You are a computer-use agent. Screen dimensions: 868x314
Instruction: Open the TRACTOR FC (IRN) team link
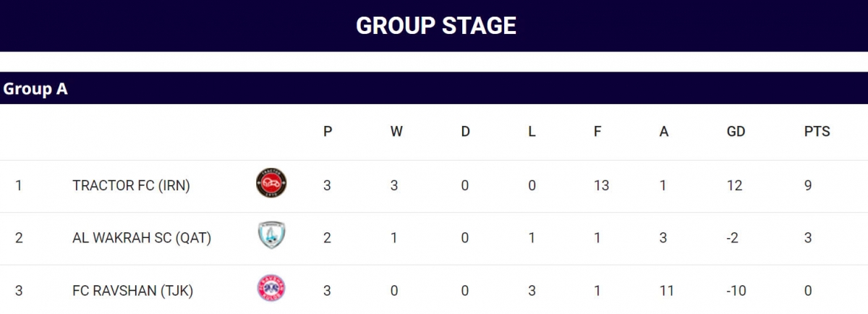click(131, 185)
